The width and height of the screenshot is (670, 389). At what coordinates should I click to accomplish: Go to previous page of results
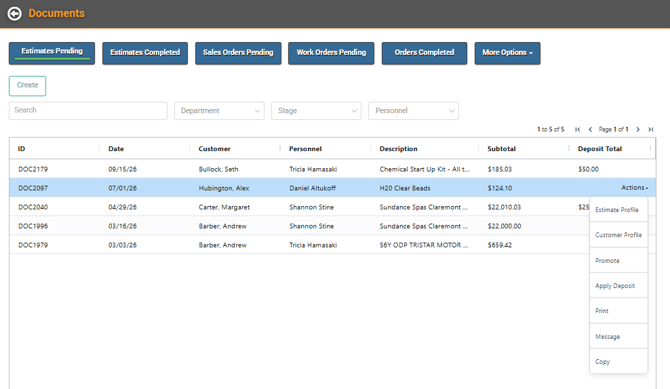click(x=591, y=130)
